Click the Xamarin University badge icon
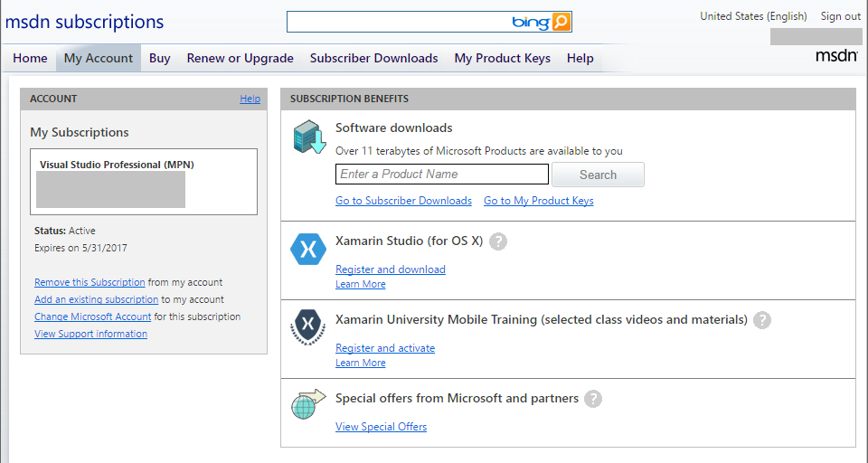 tap(308, 326)
